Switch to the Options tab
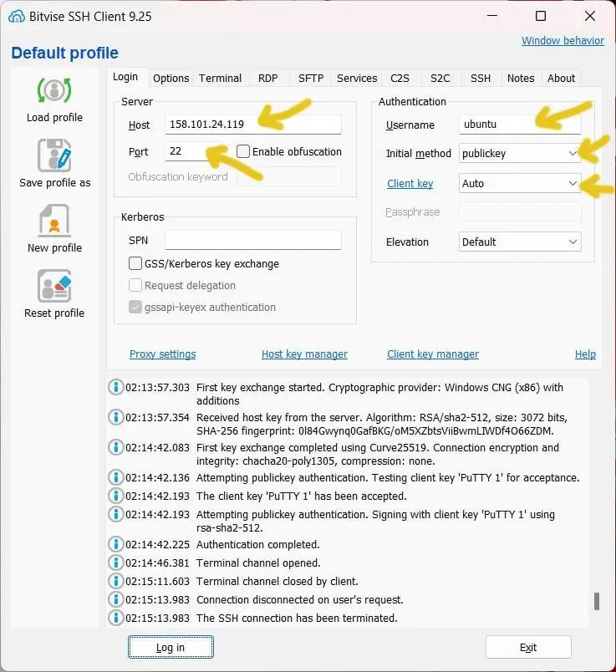Viewport: 616px width, 672px height. [171, 79]
